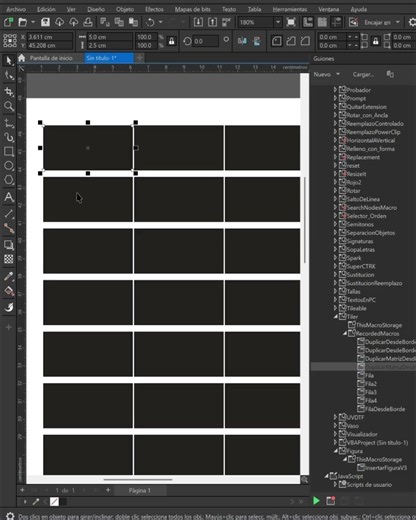Choose the chamfered corner type
Image resolution: width=416 pixels, height=520 pixels.
pyautogui.click(x=305, y=41)
